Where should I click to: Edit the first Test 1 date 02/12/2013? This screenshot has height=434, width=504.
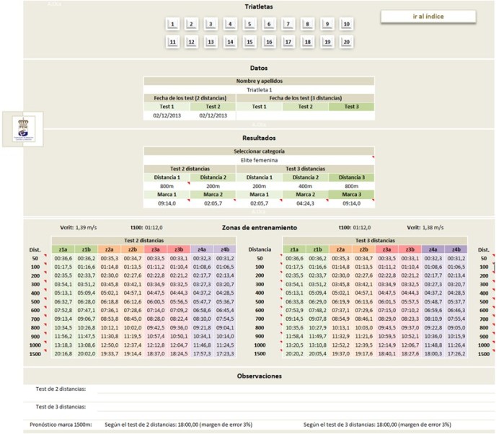pyautogui.click(x=166, y=115)
